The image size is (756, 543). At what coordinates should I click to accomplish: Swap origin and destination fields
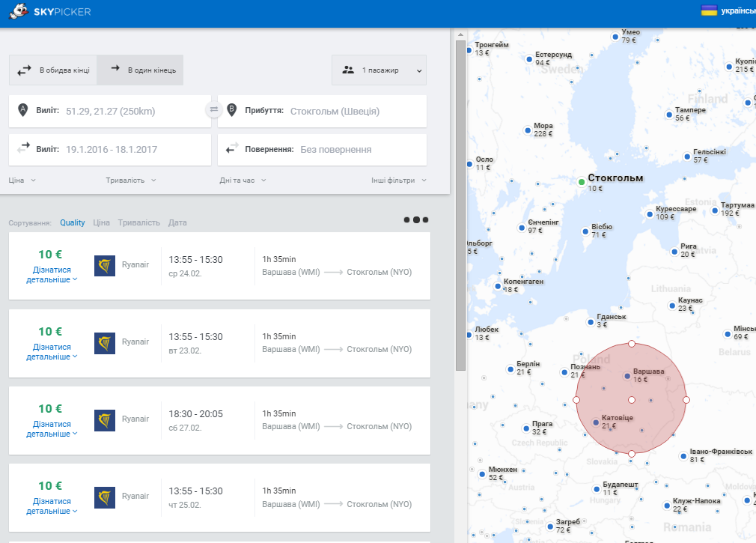click(213, 110)
